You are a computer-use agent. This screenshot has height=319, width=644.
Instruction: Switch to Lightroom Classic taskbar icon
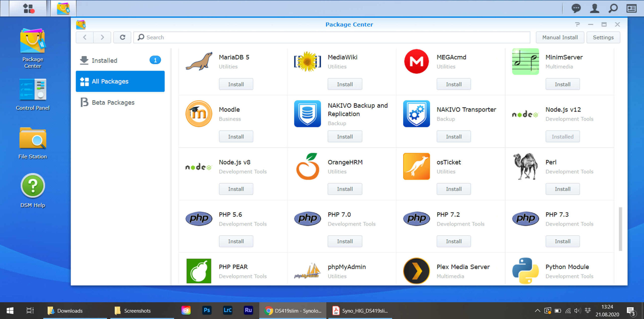click(x=227, y=310)
